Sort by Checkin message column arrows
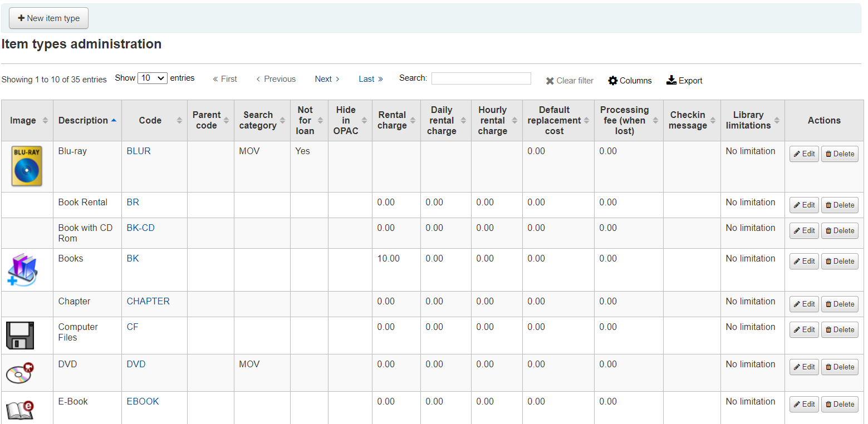 tap(713, 121)
